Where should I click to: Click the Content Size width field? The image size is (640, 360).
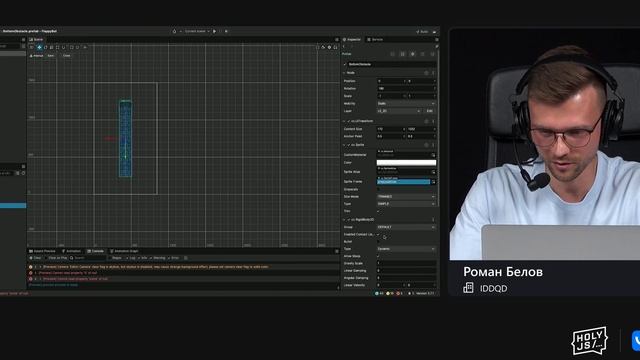point(391,129)
